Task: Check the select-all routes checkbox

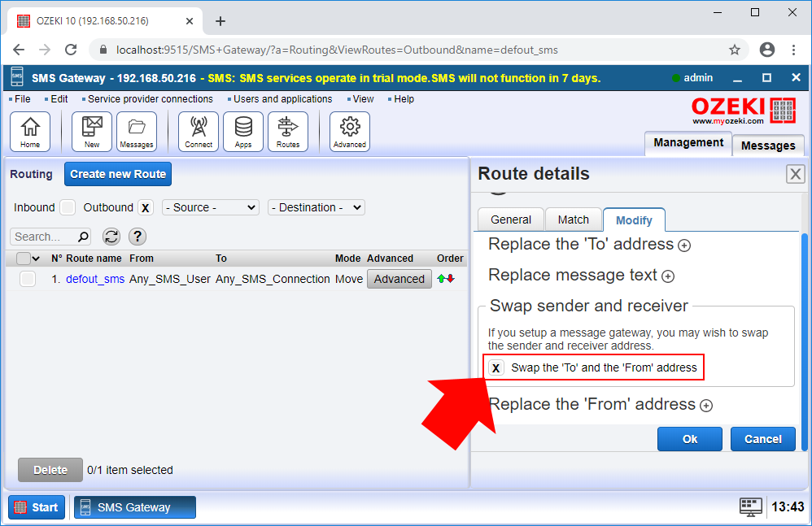Action: (24, 258)
